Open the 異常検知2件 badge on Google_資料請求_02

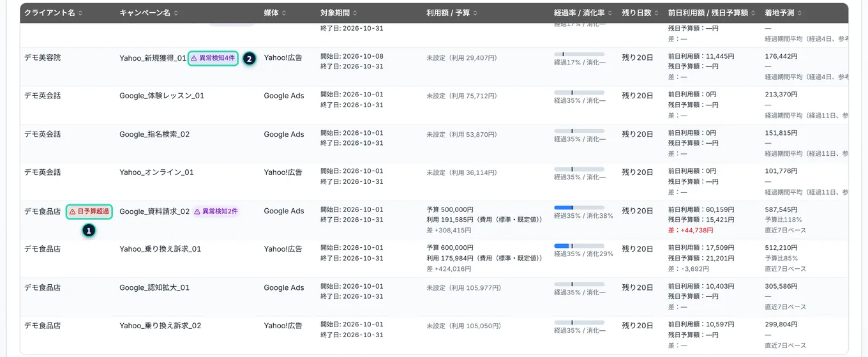[x=216, y=211]
